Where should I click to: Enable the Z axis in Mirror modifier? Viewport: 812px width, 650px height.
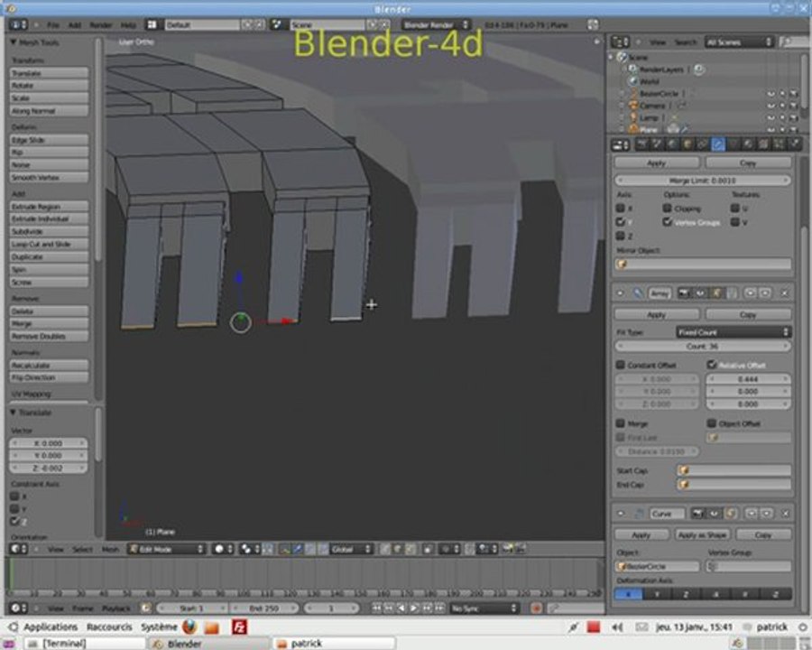coord(621,236)
